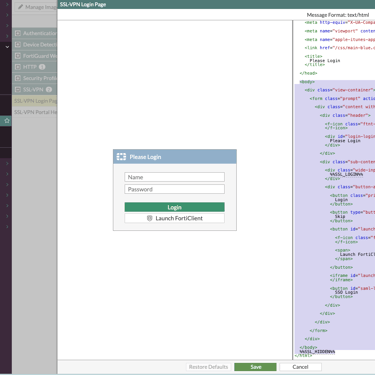
Task: Collapse the SSL-VPN group
Action: pos(18,90)
